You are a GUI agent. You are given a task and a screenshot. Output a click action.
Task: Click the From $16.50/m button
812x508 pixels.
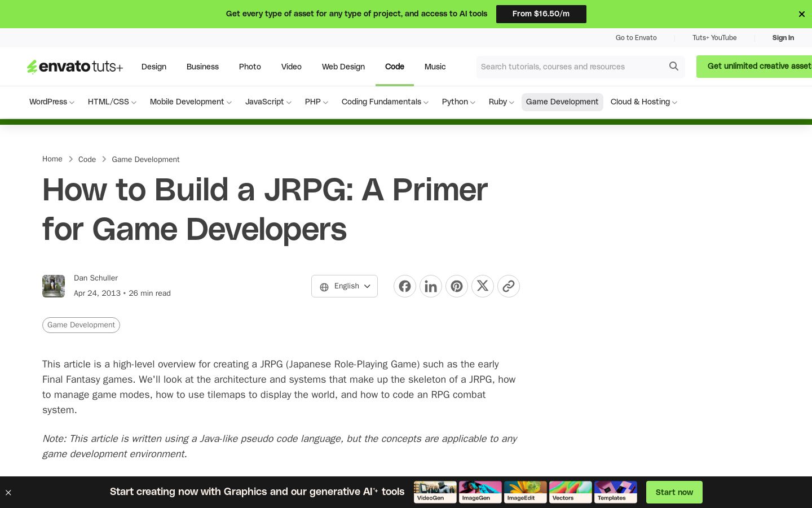[541, 14]
